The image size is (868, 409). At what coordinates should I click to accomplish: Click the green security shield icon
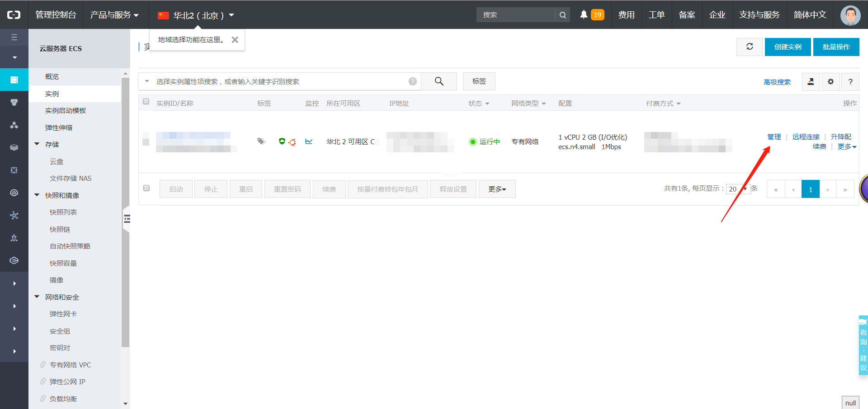tap(281, 141)
